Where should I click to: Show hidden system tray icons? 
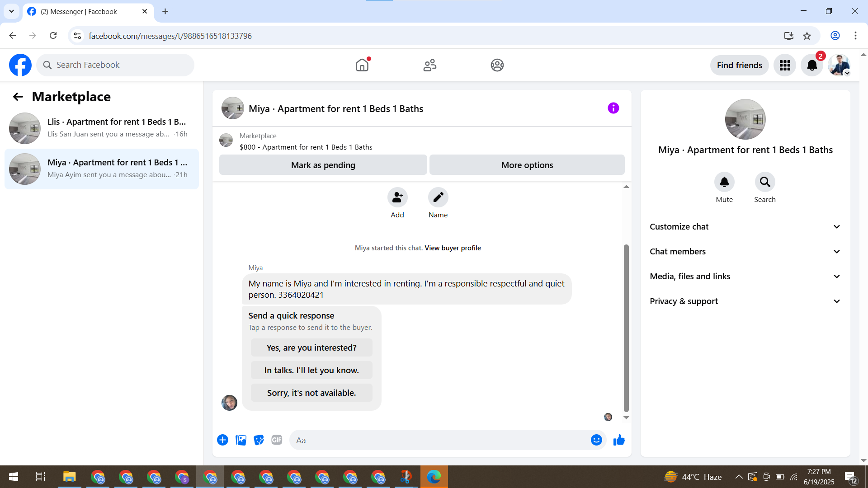pyautogui.click(x=739, y=477)
